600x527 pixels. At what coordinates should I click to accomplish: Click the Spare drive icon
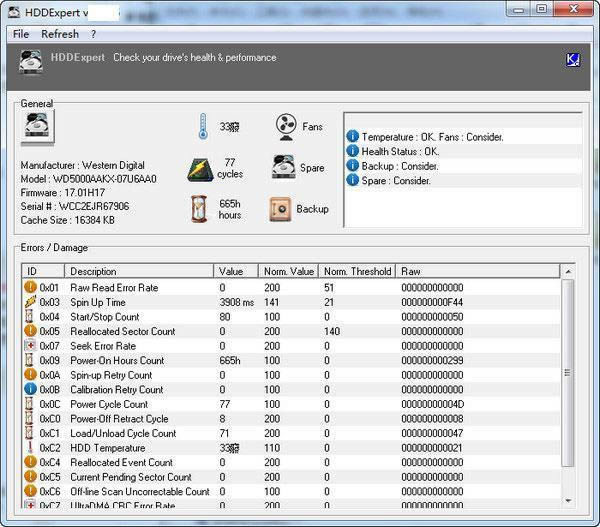tap(284, 167)
